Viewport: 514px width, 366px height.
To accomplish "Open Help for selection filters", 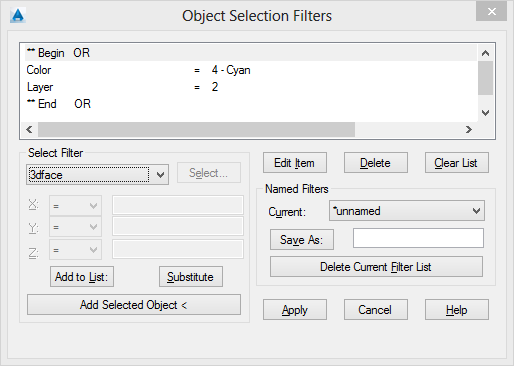I will click(x=457, y=310).
